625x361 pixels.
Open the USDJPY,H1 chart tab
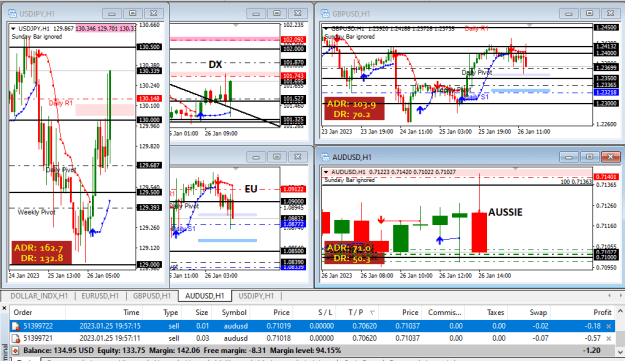point(256,296)
